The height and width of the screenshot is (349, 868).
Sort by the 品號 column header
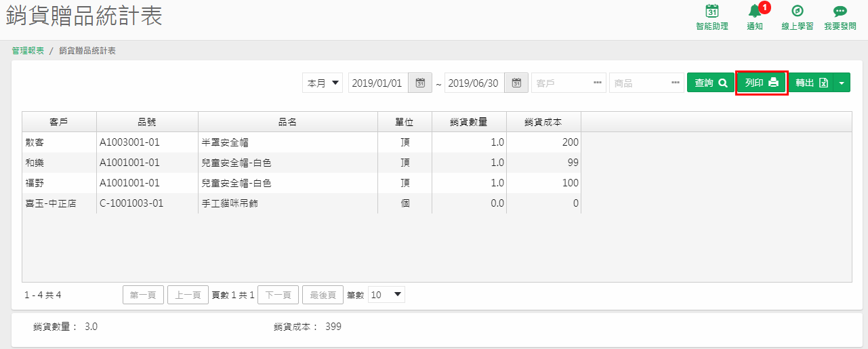point(147,122)
